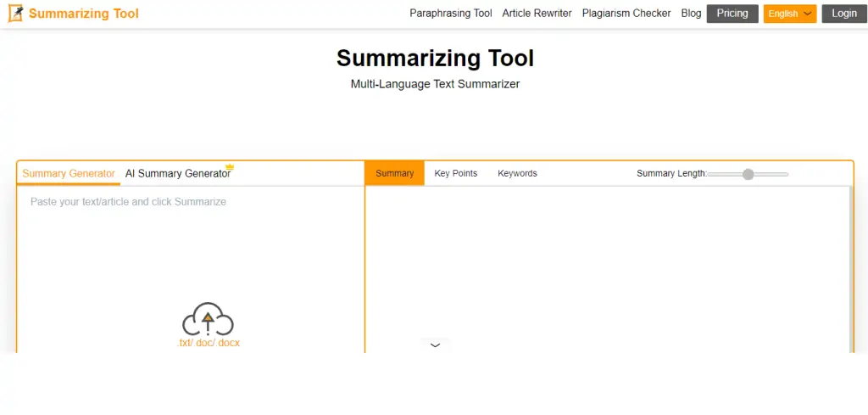Click the Summarizing Tool logo icon

tap(15, 14)
